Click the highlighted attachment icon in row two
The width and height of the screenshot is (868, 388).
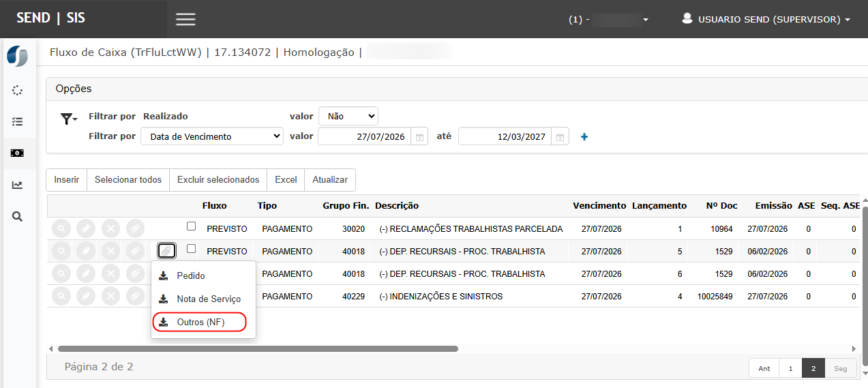coord(166,251)
